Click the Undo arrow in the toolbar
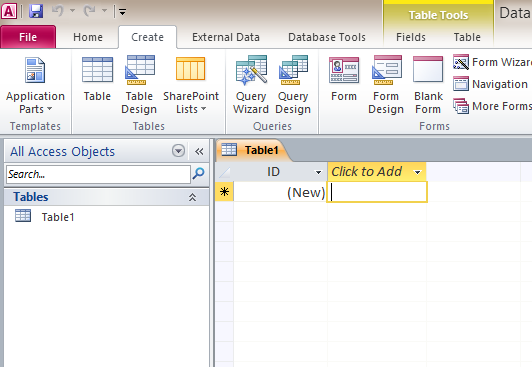Viewport: 532px width, 367px height. click(57, 11)
